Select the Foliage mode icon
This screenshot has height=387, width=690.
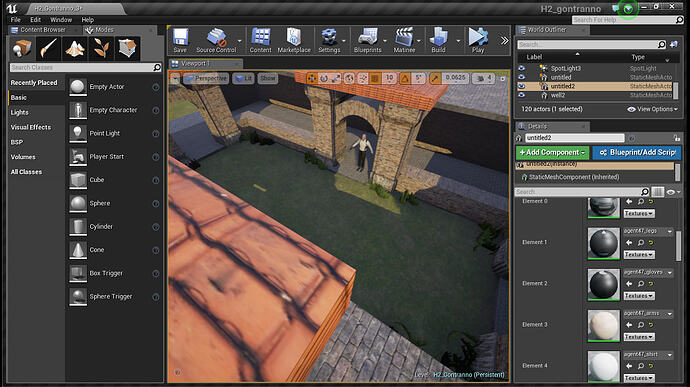click(101, 48)
